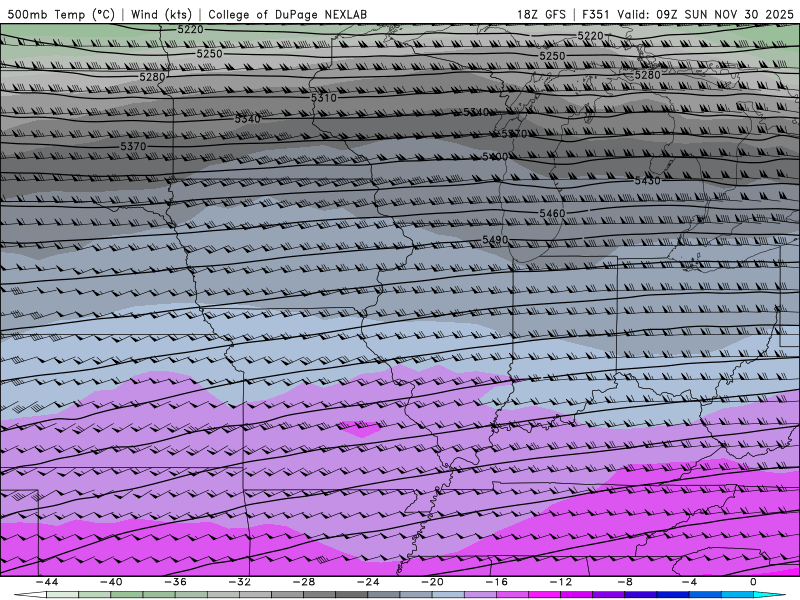
Task: Click the white arrow tip of colorbar
Action: tap(29, 595)
